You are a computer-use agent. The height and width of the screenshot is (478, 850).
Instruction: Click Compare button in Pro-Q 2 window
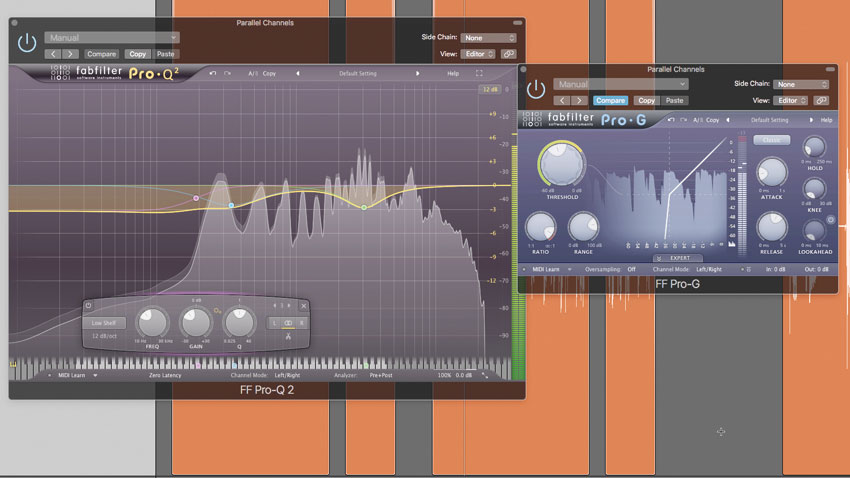[x=101, y=54]
